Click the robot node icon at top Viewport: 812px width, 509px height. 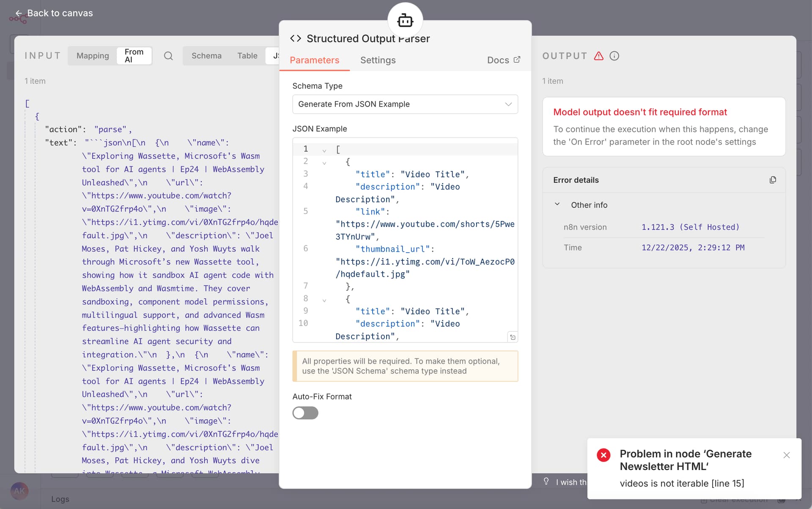[405, 20]
